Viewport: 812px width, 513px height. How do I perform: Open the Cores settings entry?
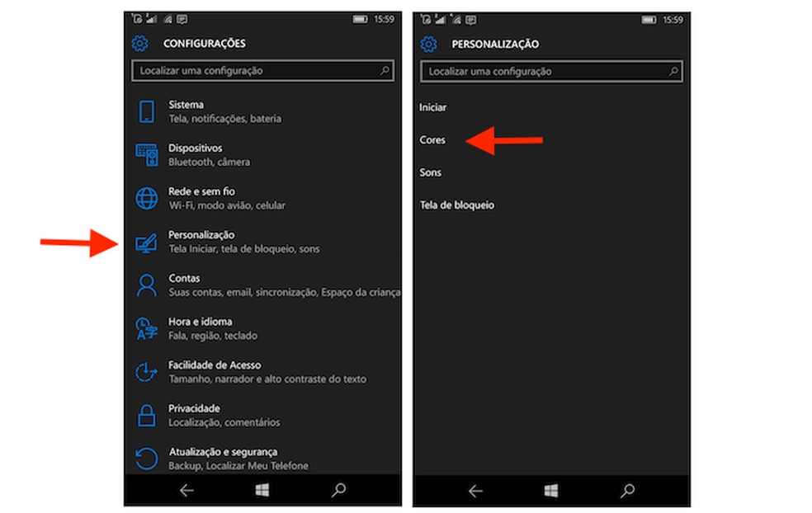pyautogui.click(x=433, y=139)
